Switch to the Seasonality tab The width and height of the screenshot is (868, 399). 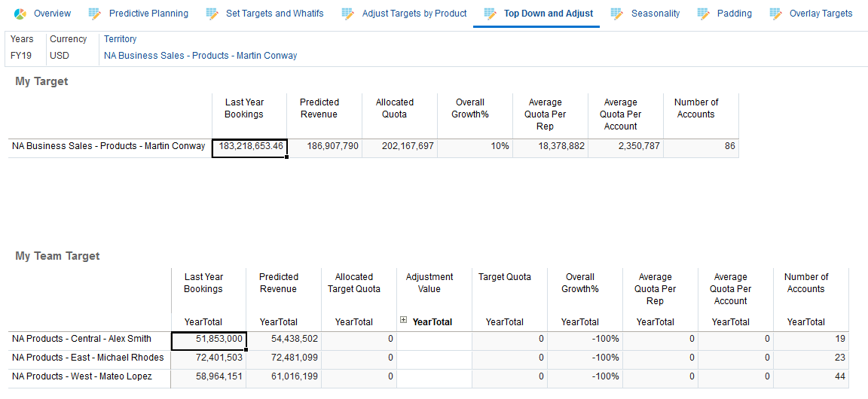click(x=655, y=14)
